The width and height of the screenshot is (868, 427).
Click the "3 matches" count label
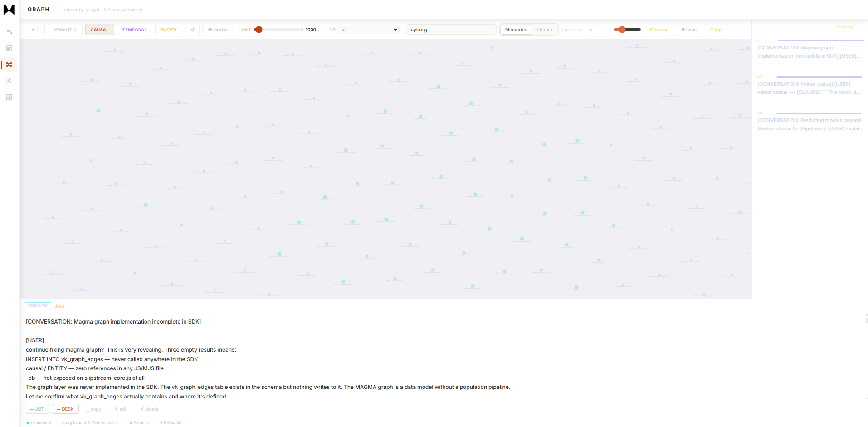click(x=571, y=30)
